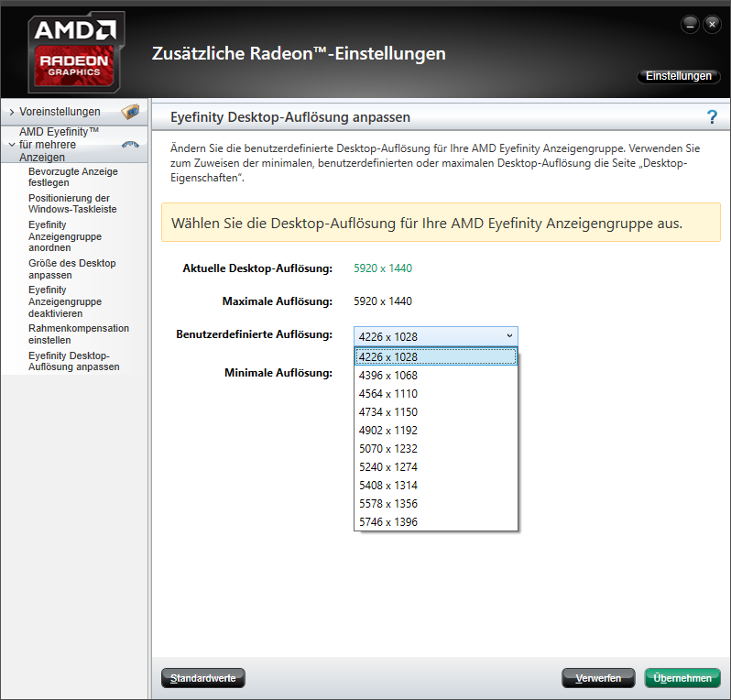This screenshot has width=731, height=700.
Task: Click the Einstellungen button
Action: (678, 76)
